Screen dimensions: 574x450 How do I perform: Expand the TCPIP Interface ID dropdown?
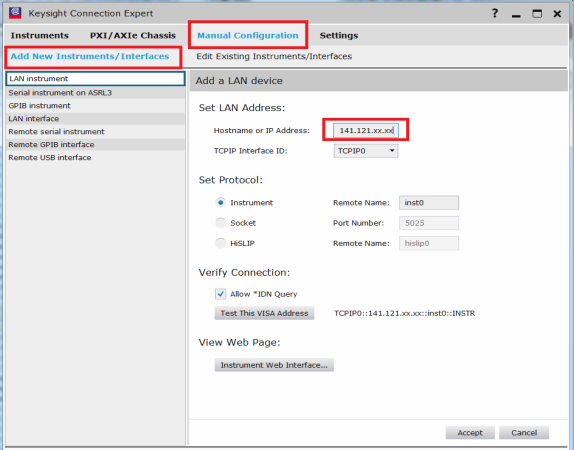coord(366,151)
